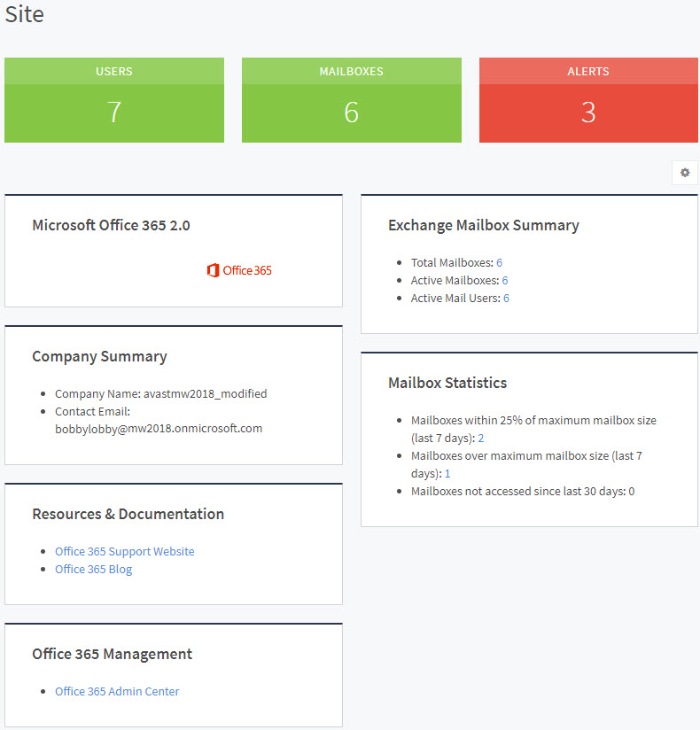This screenshot has width=700, height=730.
Task: Open the dashboard settings gear icon
Action: [685, 173]
